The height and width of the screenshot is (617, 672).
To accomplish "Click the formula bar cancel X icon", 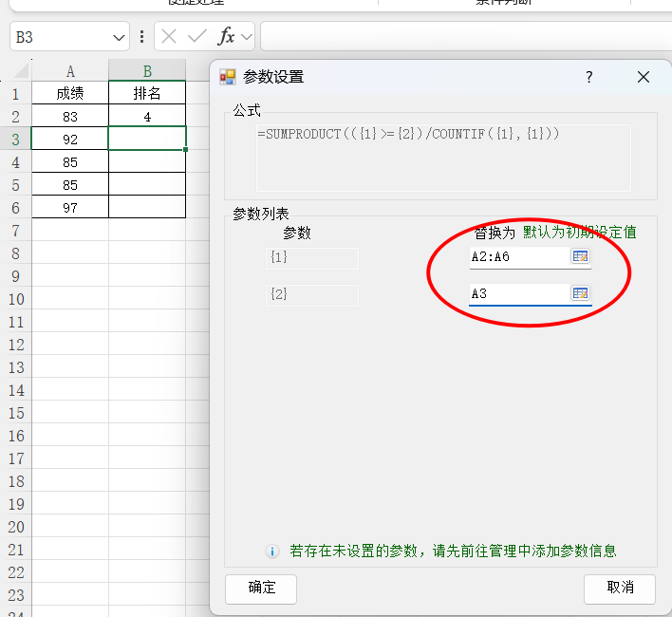I will point(169,37).
